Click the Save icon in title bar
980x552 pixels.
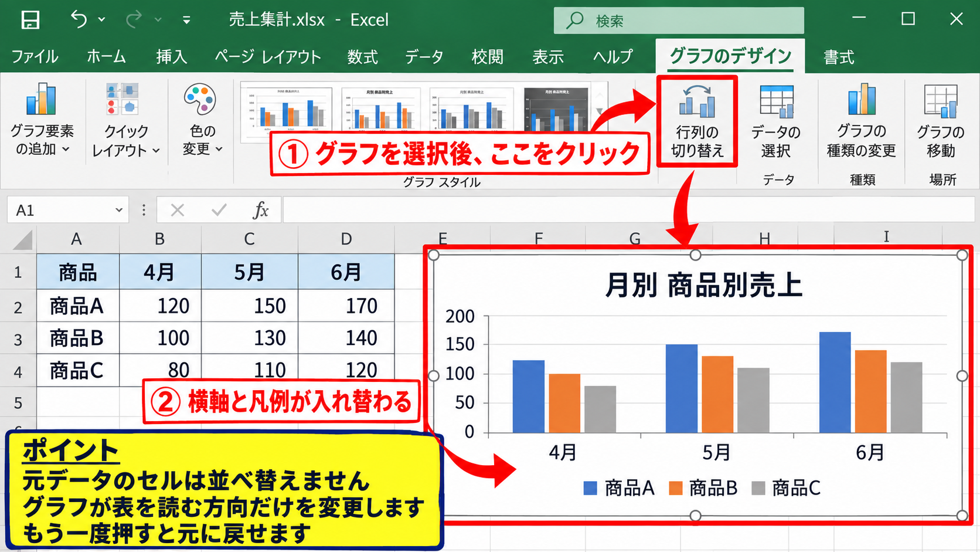(x=30, y=20)
